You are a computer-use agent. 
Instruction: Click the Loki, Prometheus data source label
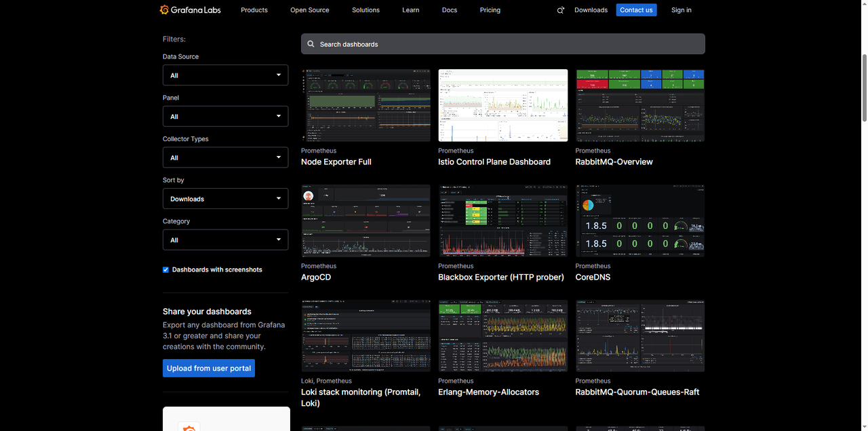(x=327, y=381)
